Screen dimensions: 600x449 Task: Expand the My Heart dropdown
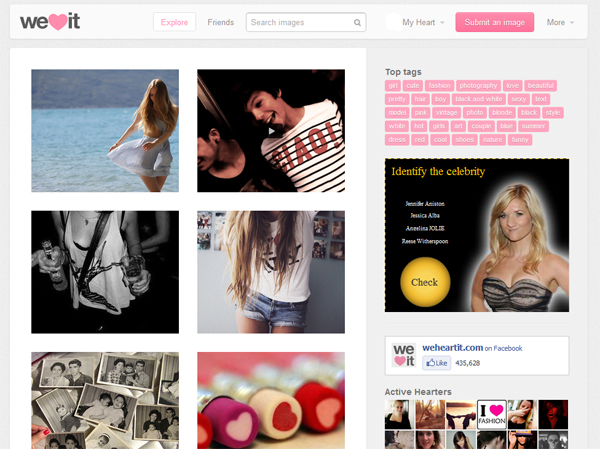pyautogui.click(x=423, y=23)
